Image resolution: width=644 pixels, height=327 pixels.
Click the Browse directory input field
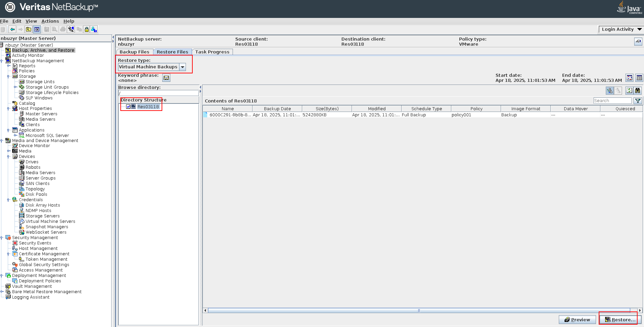158,93
